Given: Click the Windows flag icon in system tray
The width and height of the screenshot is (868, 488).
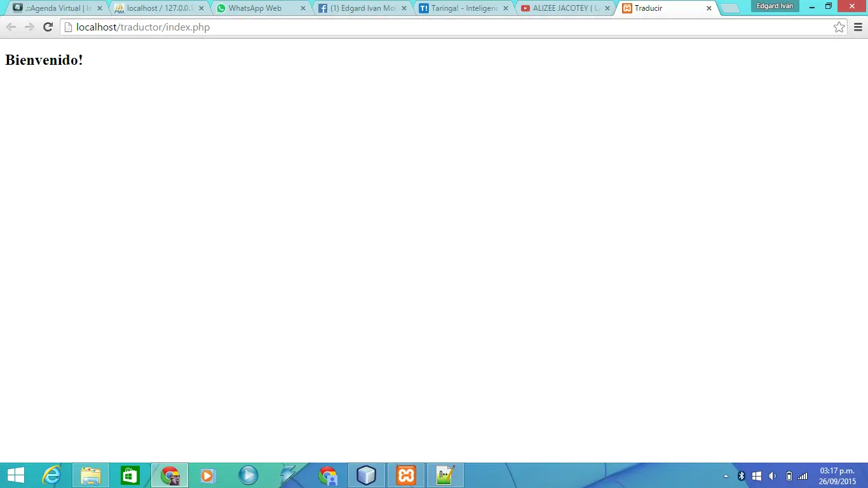Looking at the screenshot, I should pyautogui.click(x=757, y=476).
